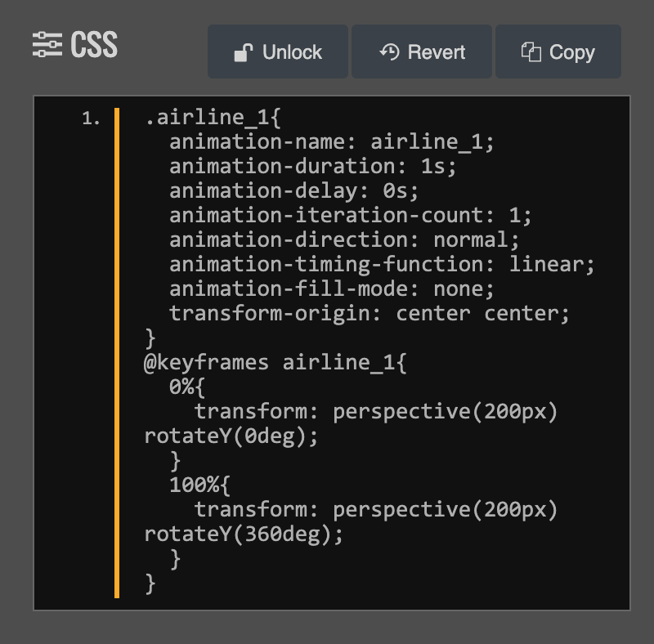Click the rotateY(0deg) text

tap(231, 436)
